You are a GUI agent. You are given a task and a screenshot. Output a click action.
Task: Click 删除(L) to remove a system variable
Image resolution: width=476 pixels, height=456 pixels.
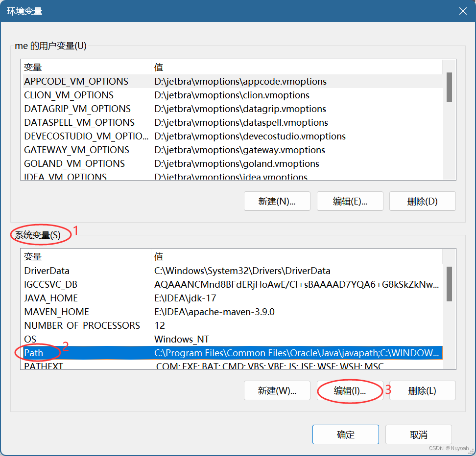tap(422, 390)
